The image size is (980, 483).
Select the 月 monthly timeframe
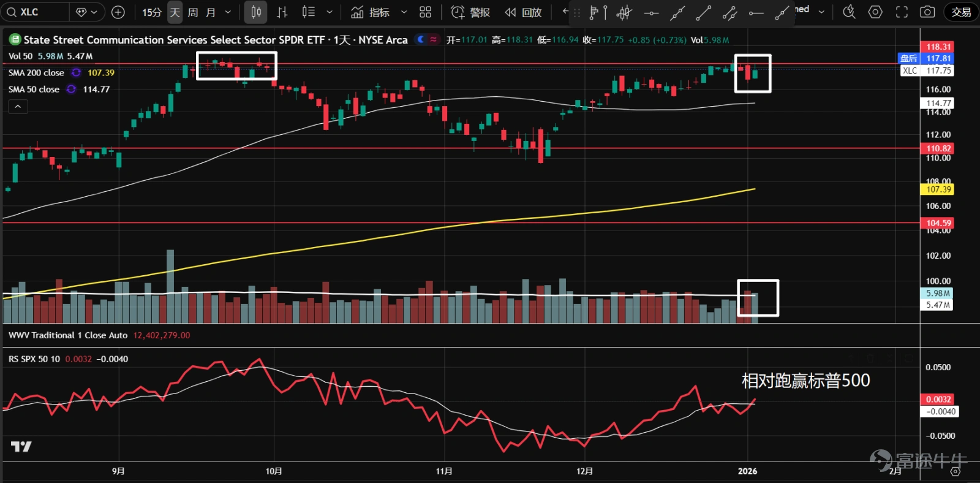pos(211,12)
